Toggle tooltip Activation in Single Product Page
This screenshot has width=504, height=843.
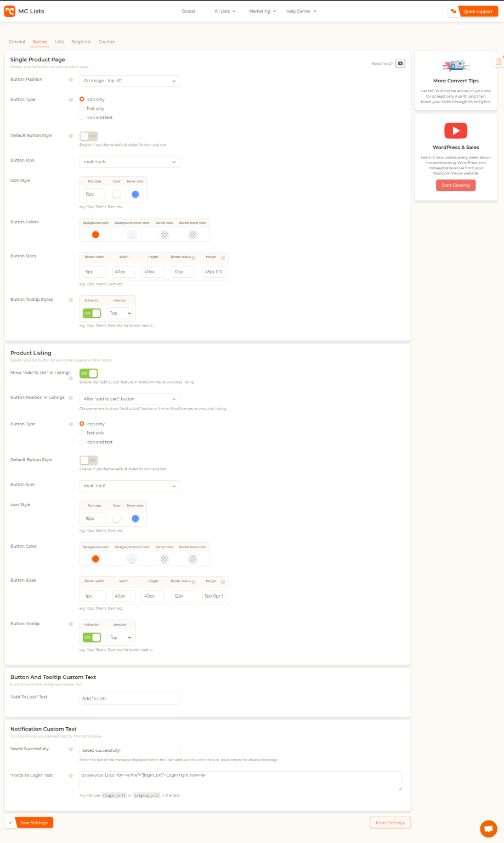[92, 313]
